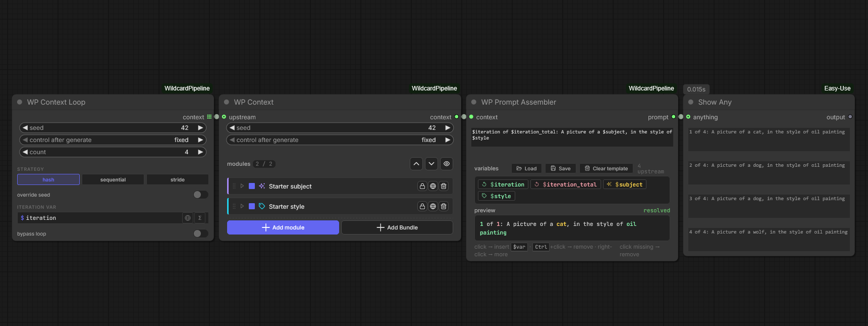This screenshot has width=868, height=326.
Task: Insert the $style variable chip
Action: pyautogui.click(x=496, y=196)
